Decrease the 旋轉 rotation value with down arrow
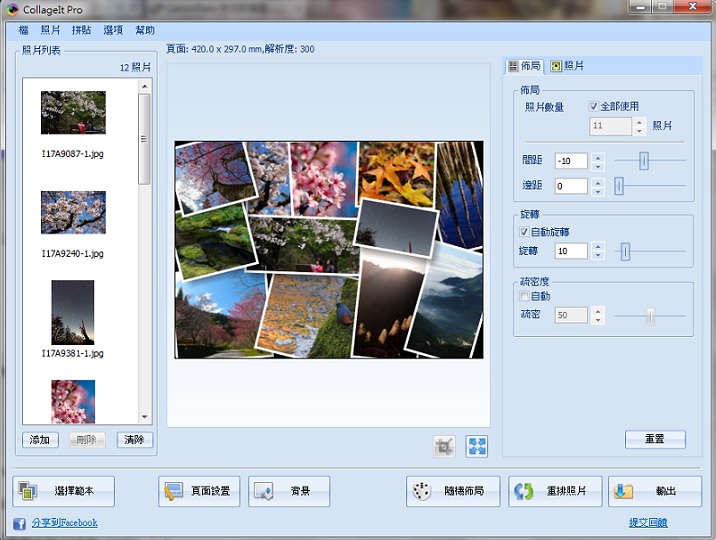716x540 pixels. click(598, 256)
